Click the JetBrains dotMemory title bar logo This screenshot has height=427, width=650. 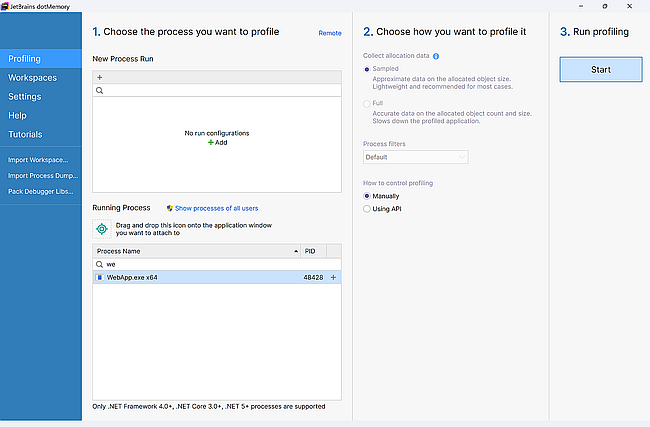(5, 6)
